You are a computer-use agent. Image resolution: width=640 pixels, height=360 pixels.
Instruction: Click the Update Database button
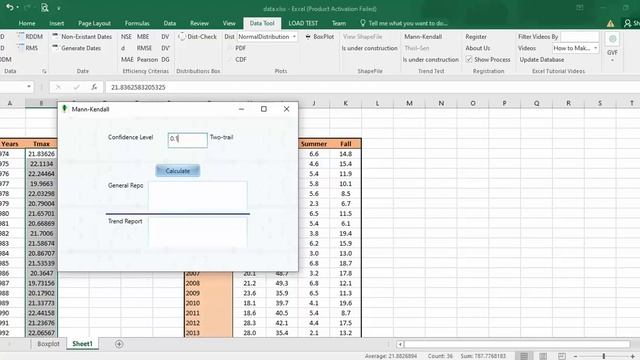pyautogui.click(x=542, y=59)
